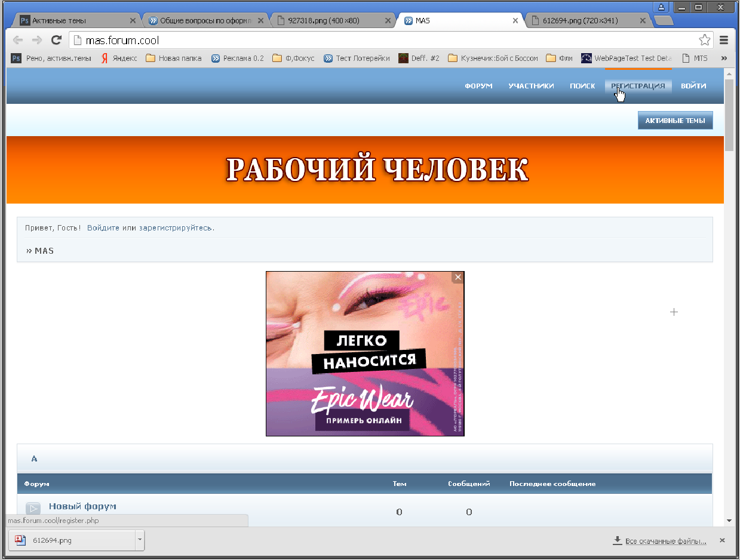Click the Новый форум status icon
Image resolution: width=740 pixels, height=560 pixels.
tap(33, 509)
